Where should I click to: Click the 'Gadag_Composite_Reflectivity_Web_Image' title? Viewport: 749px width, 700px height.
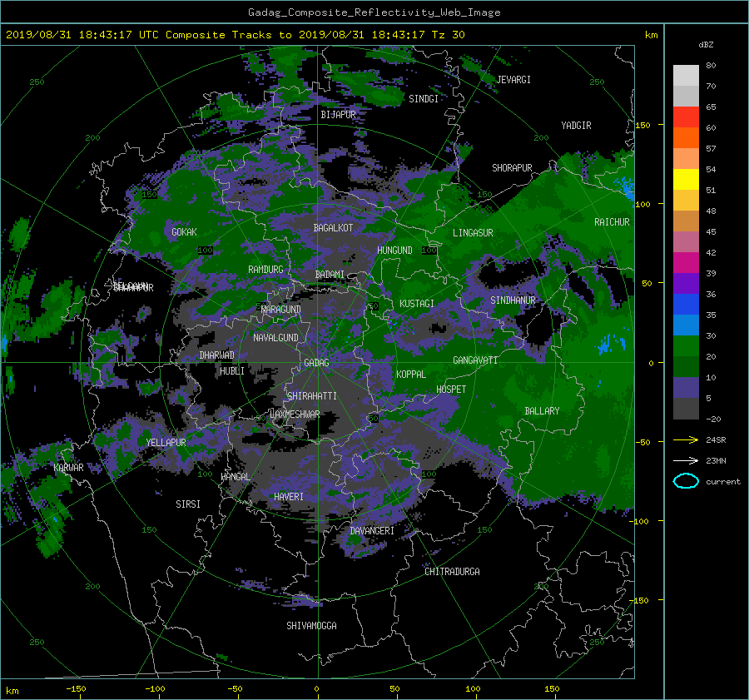(x=374, y=12)
